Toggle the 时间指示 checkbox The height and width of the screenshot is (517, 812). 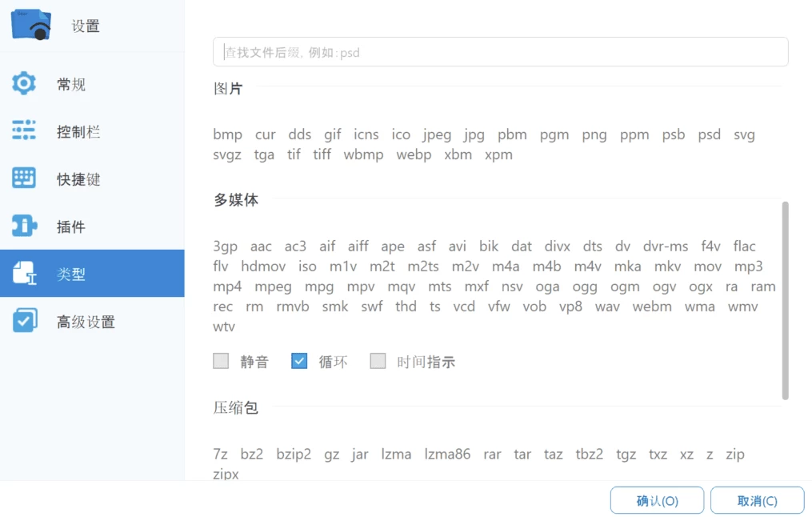tap(378, 361)
